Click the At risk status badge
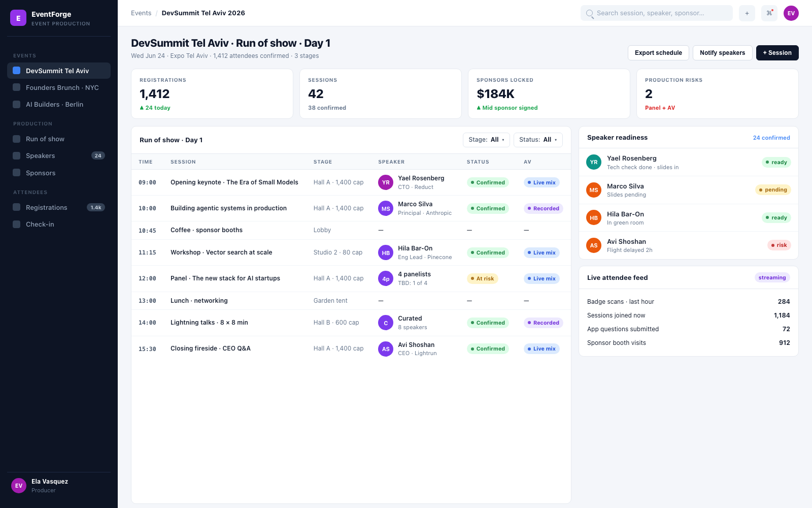The width and height of the screenshot is (812, 508). [x=483, y=278]
